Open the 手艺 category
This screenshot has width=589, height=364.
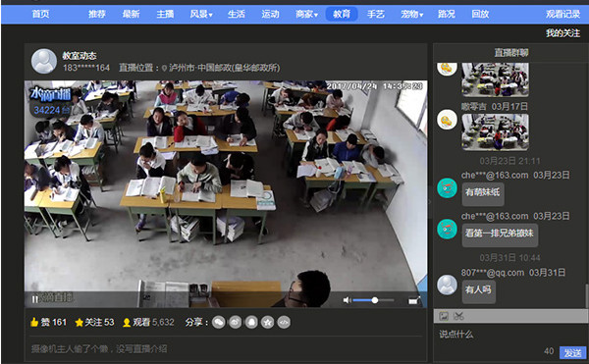coord(376,15)
